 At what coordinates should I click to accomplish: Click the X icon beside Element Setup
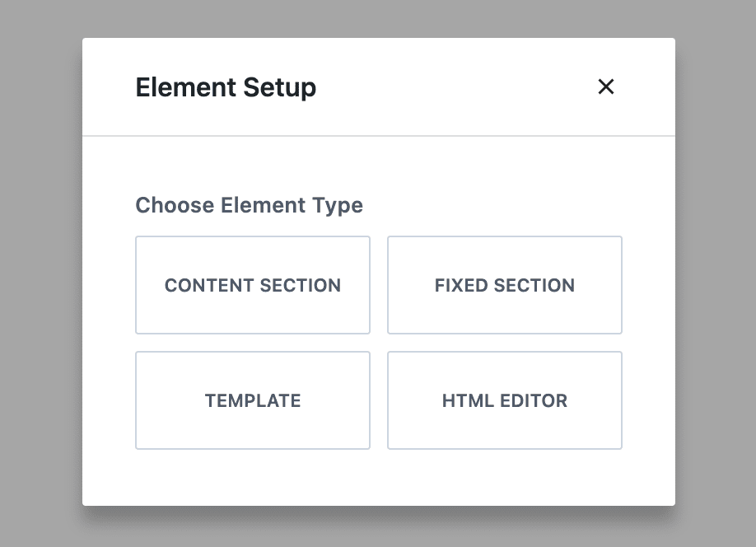[605, 86]
